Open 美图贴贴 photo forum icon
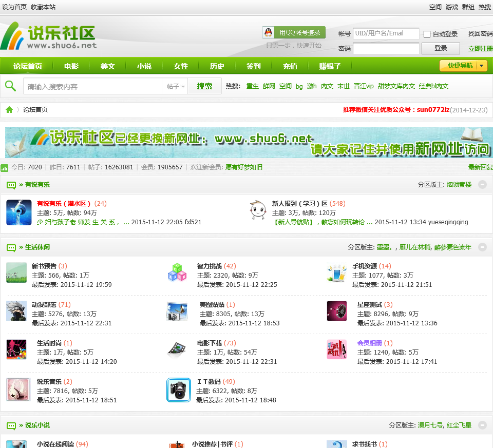This screenshot has height=448, width=493. 177,311
